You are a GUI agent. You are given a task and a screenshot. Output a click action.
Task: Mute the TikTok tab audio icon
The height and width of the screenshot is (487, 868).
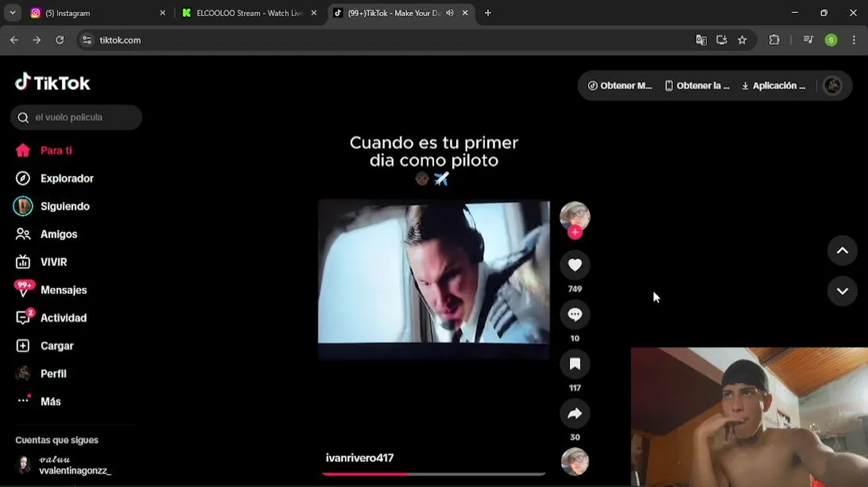(x=450, y=13)
